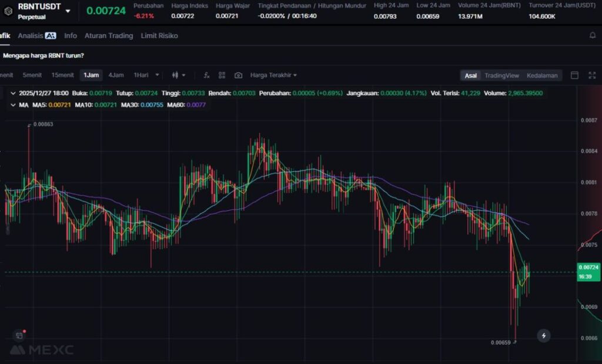Take a chart snapshot with camera icon
This screenshot has height=364, width=602.
pos(238,75)
